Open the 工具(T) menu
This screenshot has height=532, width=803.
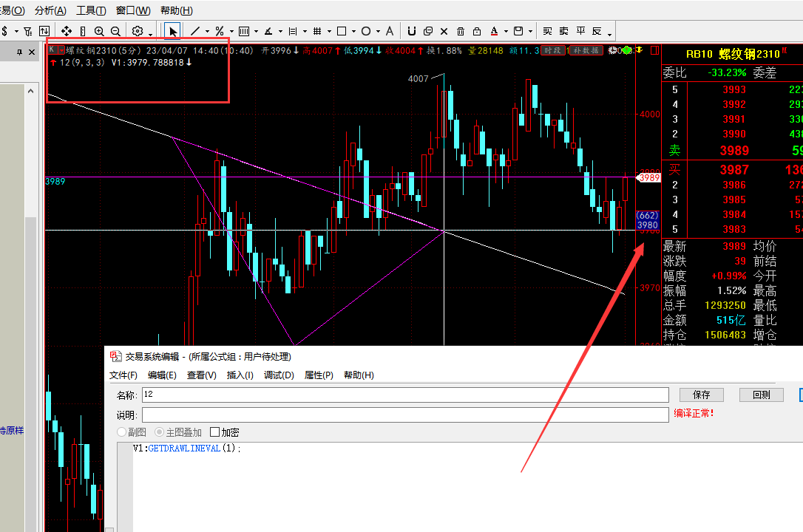tap(91, 10)
